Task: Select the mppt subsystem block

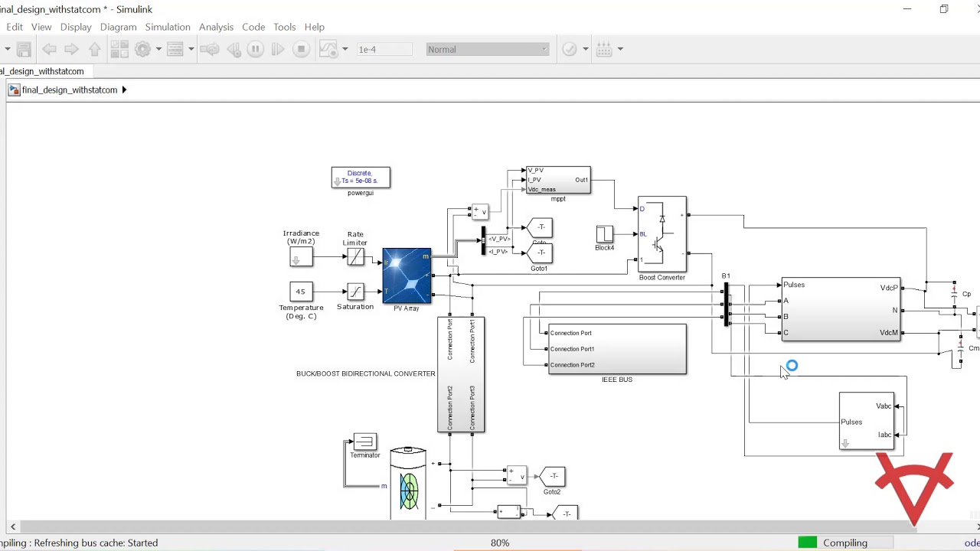Action: point(558,180)
